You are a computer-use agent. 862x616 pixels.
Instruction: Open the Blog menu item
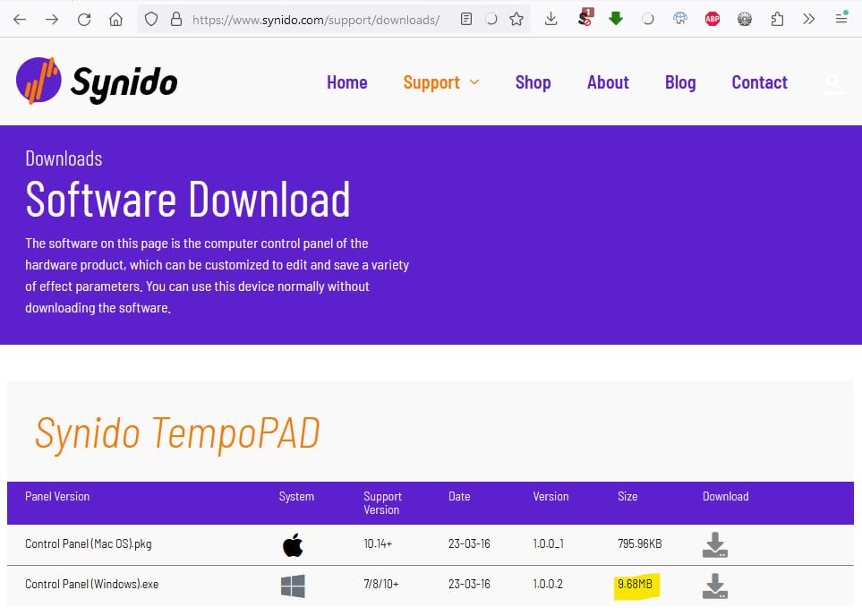pyautogui.click(x=679, y=82)
